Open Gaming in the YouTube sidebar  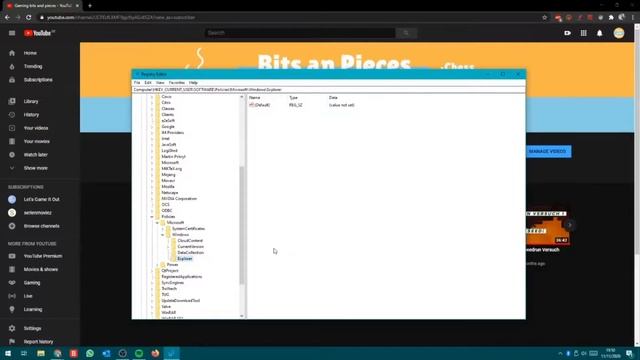coord(32,283)
